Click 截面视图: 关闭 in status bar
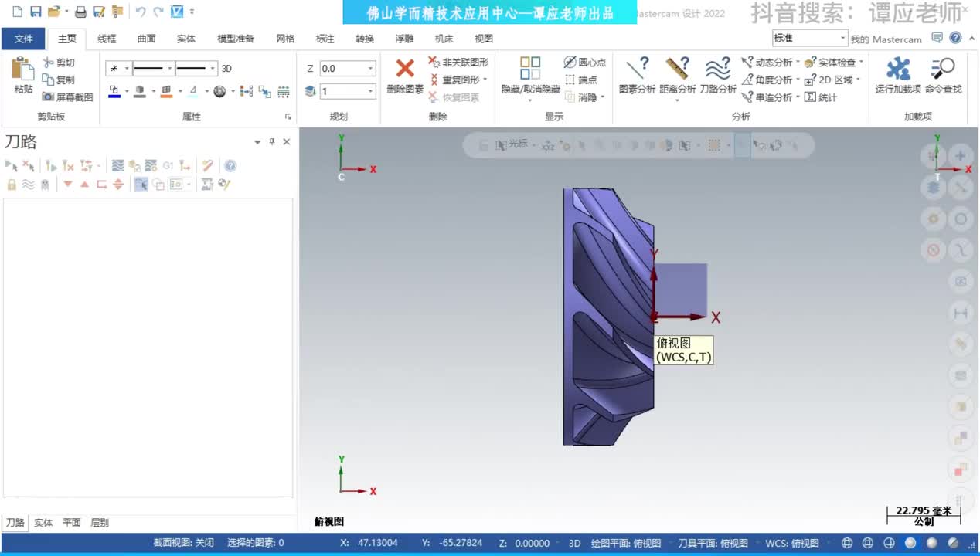Viewport: 980px width, 556px height. (x=183, y=543)
